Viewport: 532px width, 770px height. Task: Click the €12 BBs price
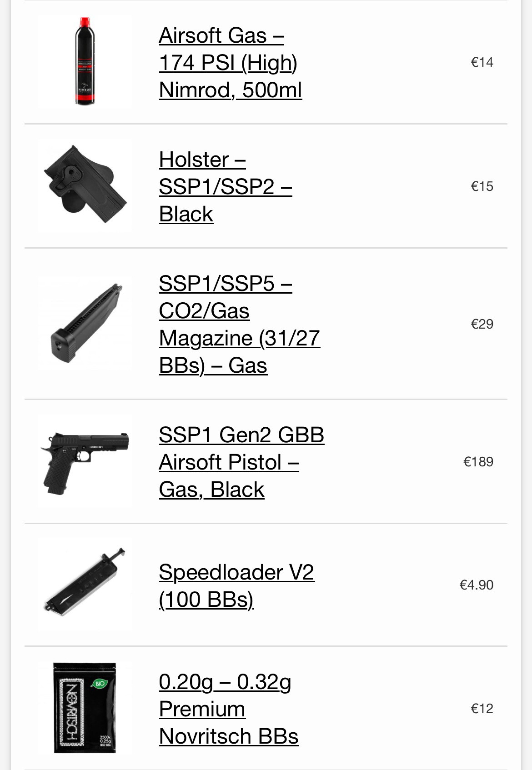pos(482,709)
